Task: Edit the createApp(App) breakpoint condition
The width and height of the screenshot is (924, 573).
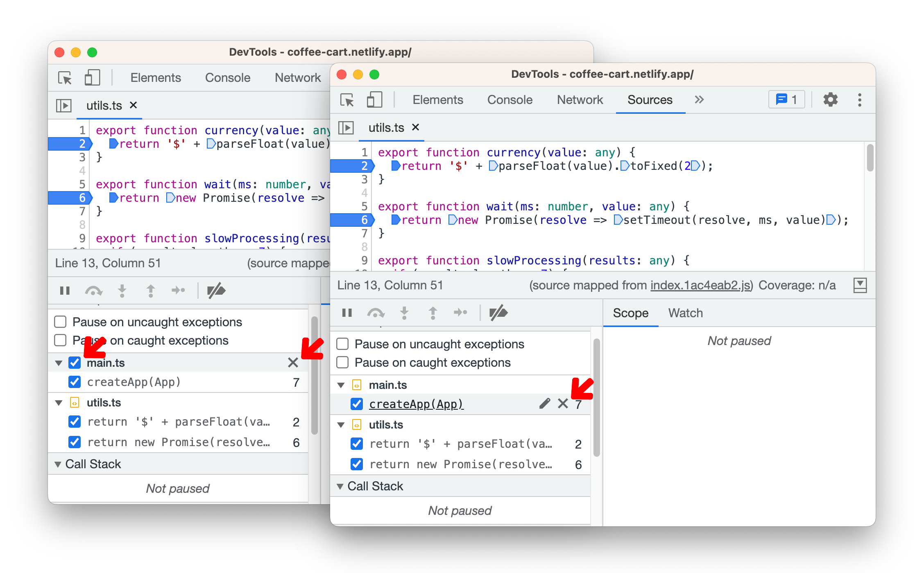Action: (544, 404)
